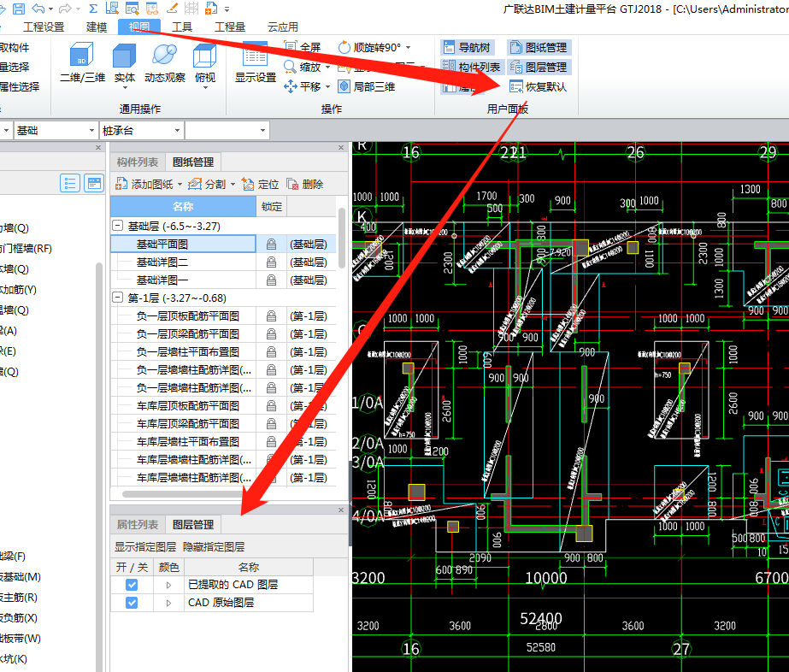Open 显示设置 display settings

[x=256, y=63]
